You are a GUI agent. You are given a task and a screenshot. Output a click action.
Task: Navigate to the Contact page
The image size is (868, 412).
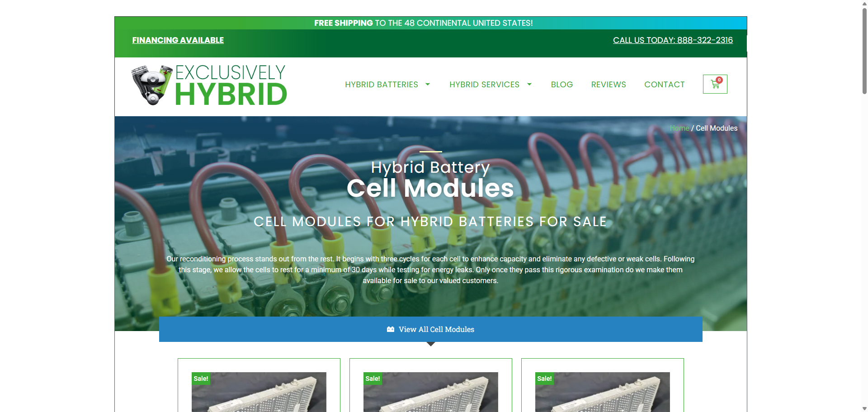click(x=665, y=85)
